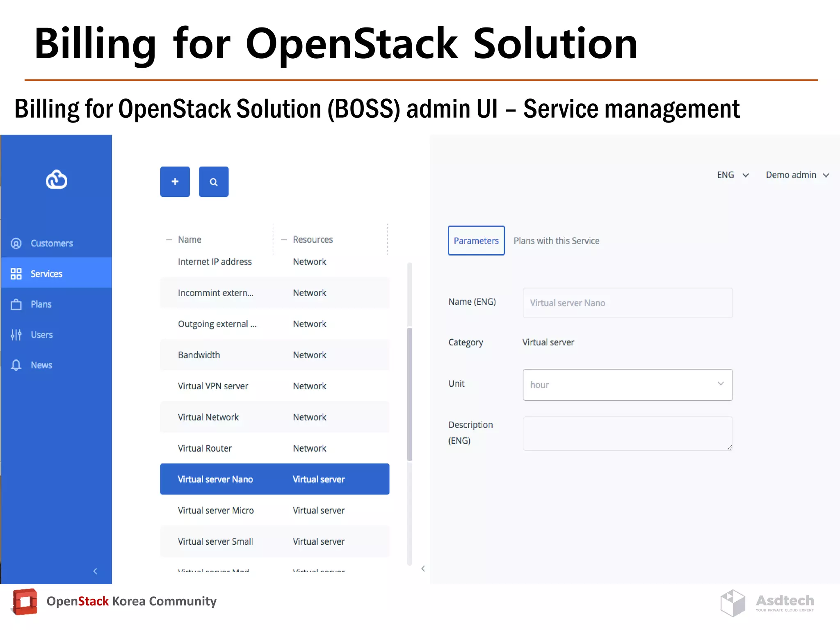Click the News bell icon
The width and height of the screenshot is (840, 630).
(16, 365)
